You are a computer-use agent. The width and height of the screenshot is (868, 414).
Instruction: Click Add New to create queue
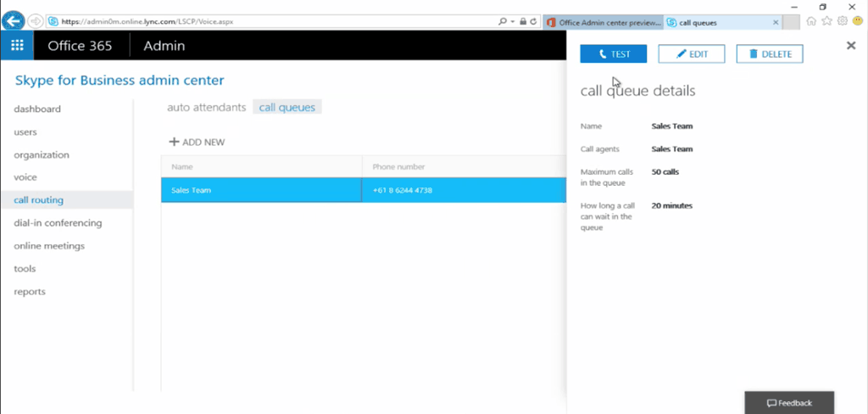tap(197, 143)
